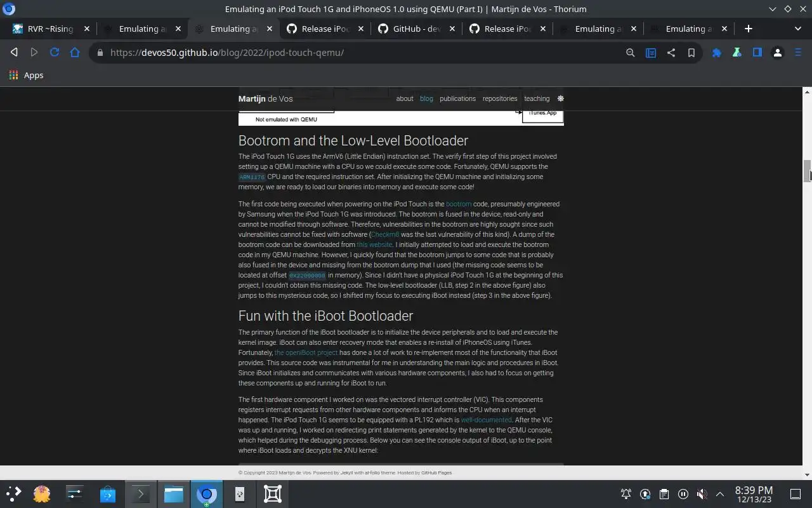
Task: Expand hidden system tray icons
Action: (720, 494)
